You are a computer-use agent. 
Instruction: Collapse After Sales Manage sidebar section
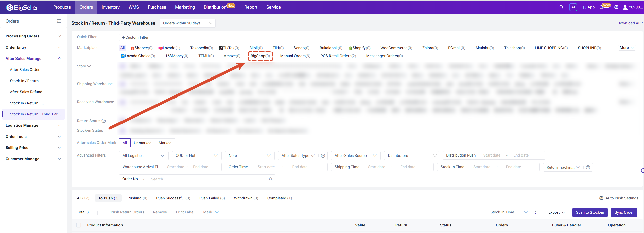pos(33,59)
